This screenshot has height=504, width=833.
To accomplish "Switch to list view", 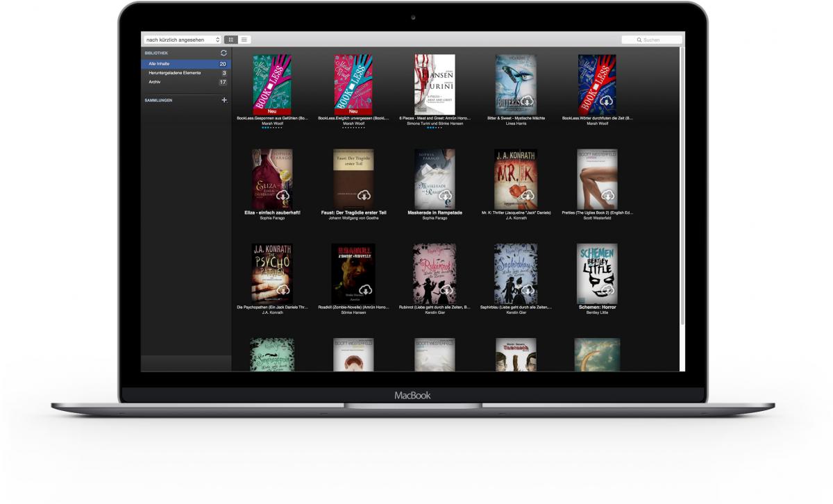I will coord(244,40).
